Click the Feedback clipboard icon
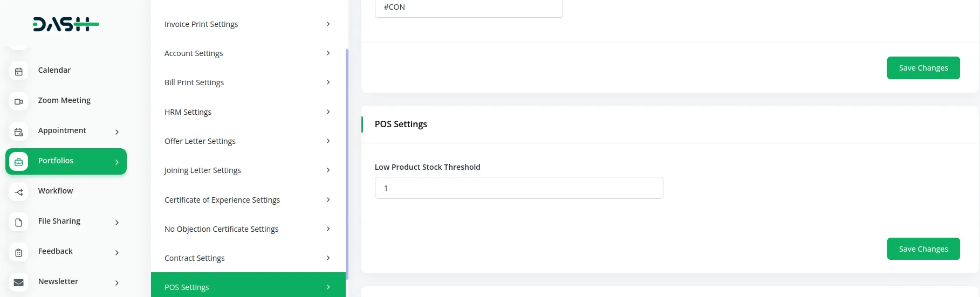 (x=19, y=252)
